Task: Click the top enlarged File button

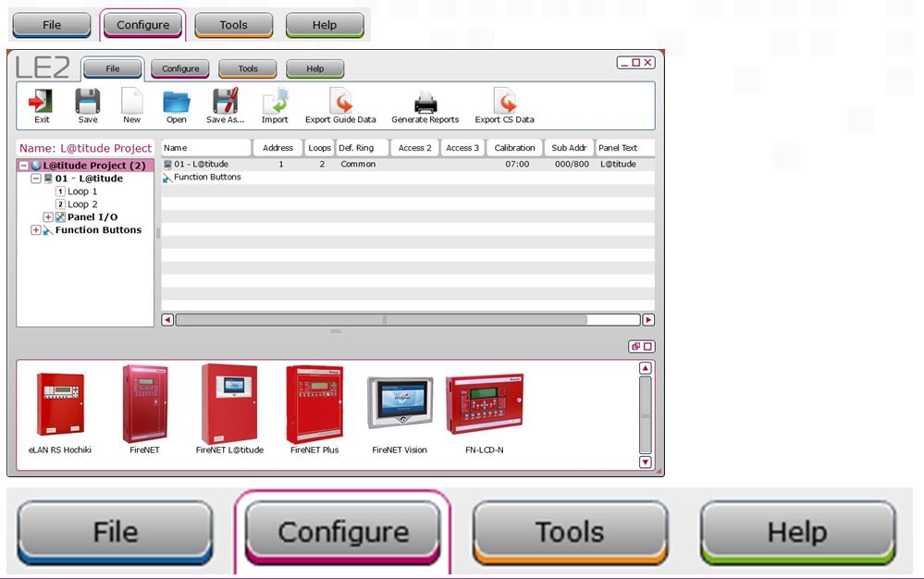Action: pos(52,25)
